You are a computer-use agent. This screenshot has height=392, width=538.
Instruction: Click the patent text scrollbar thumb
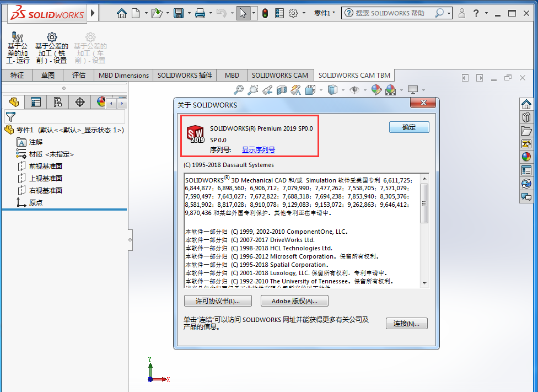tap(424, 203)
